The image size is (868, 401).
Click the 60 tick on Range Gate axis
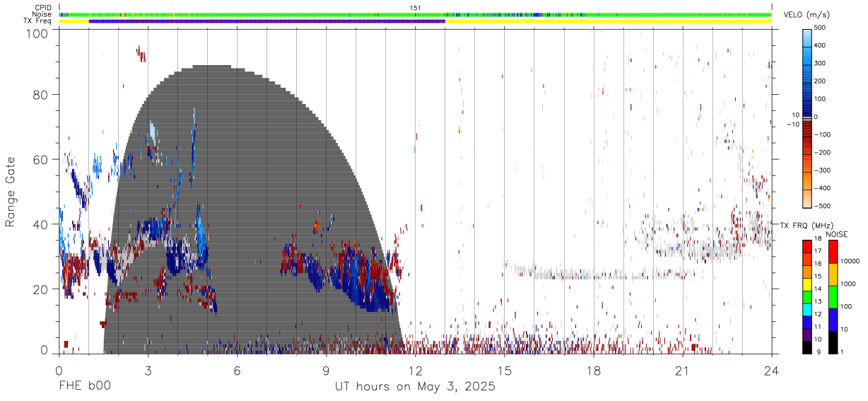pos(41,161)
